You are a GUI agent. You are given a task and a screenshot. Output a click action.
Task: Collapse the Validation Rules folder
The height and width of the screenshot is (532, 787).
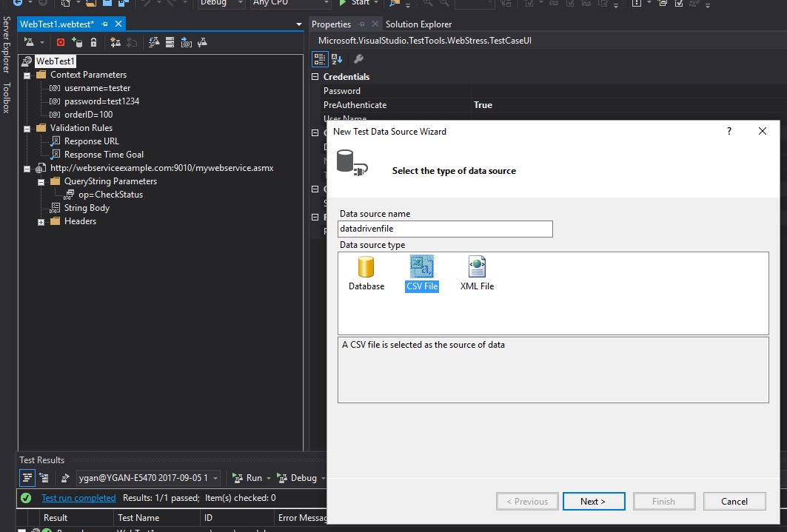(27, 127)
